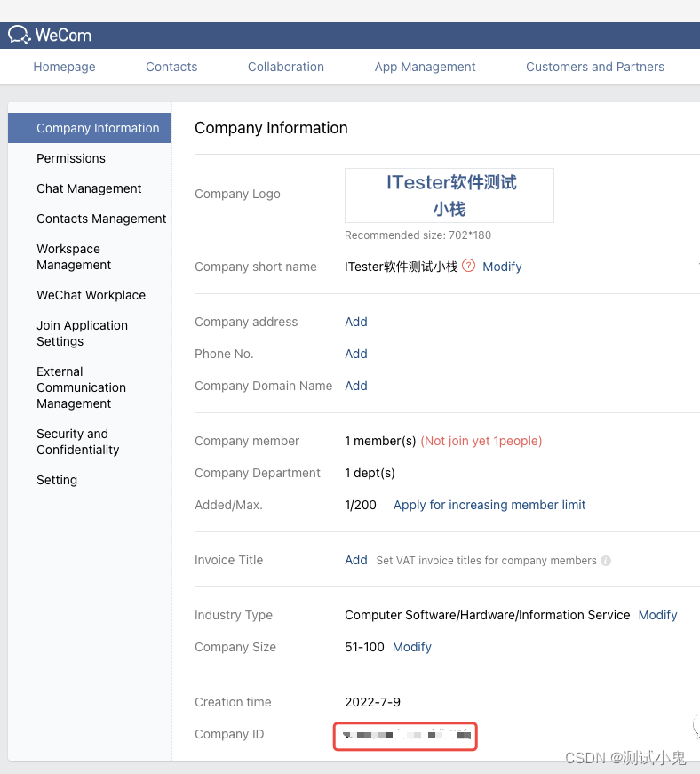Click the info icon next to invoice titles
700x774 pixels.
[x=606, y=561]
